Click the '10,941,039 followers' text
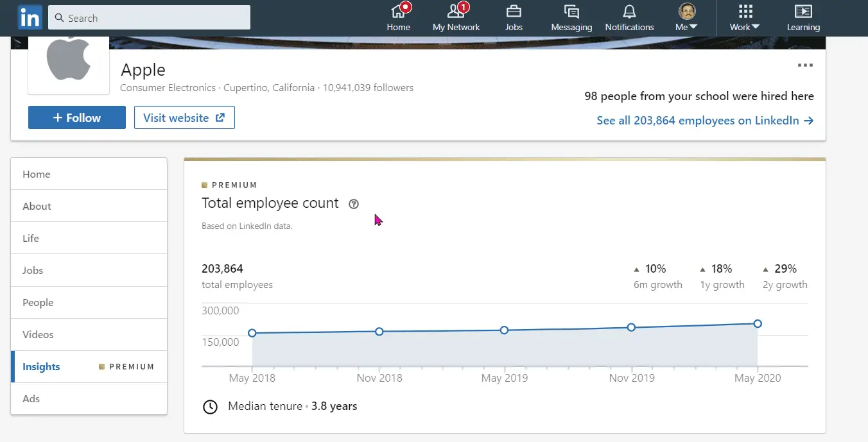This screenshot has height=442, width=868. 368,88
